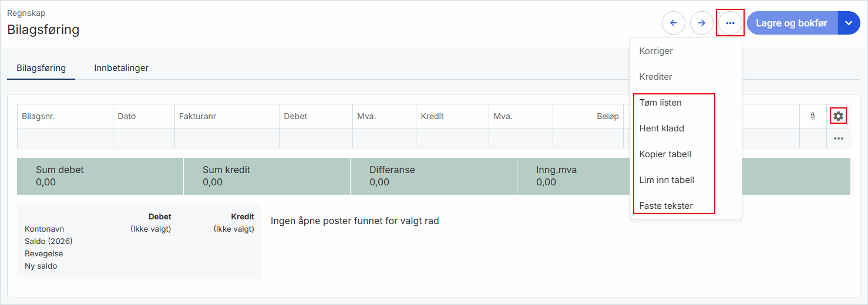Switch to the Innbetalinger tab
The image size is (868, 305).
[122, 68]
